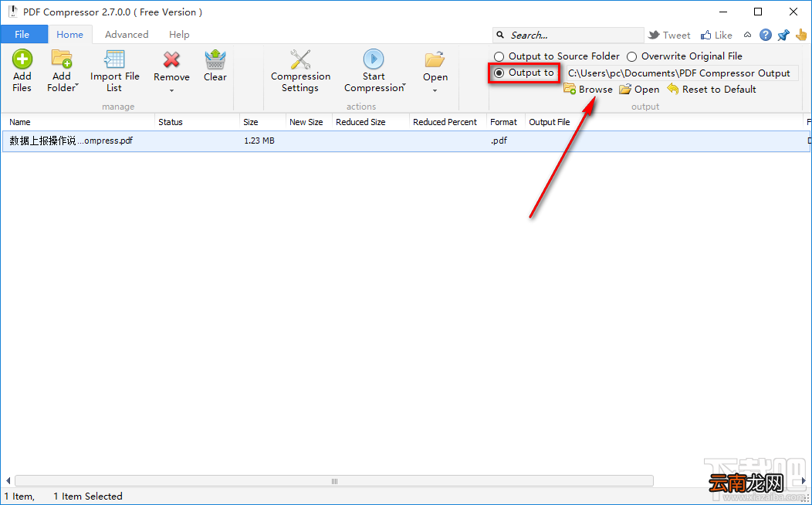
Task: Click the Like thumbs-up icon
Action: [705, 35]
